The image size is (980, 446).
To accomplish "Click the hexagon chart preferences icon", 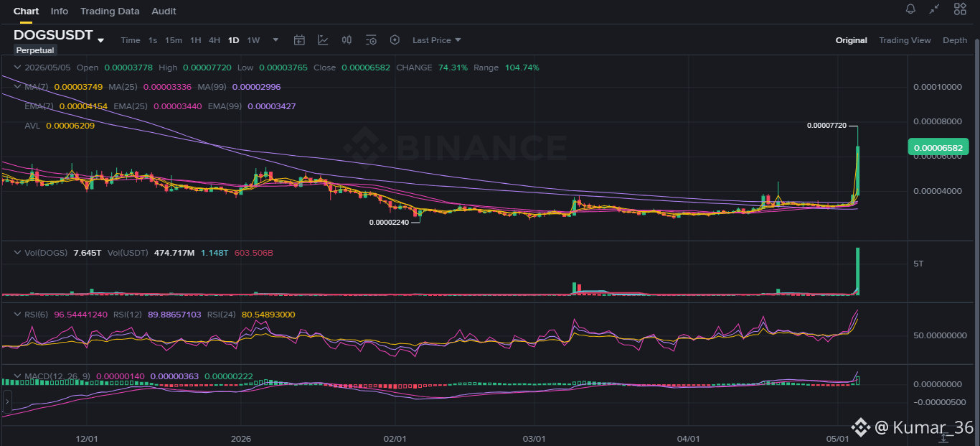I will [x=395, y=40].
